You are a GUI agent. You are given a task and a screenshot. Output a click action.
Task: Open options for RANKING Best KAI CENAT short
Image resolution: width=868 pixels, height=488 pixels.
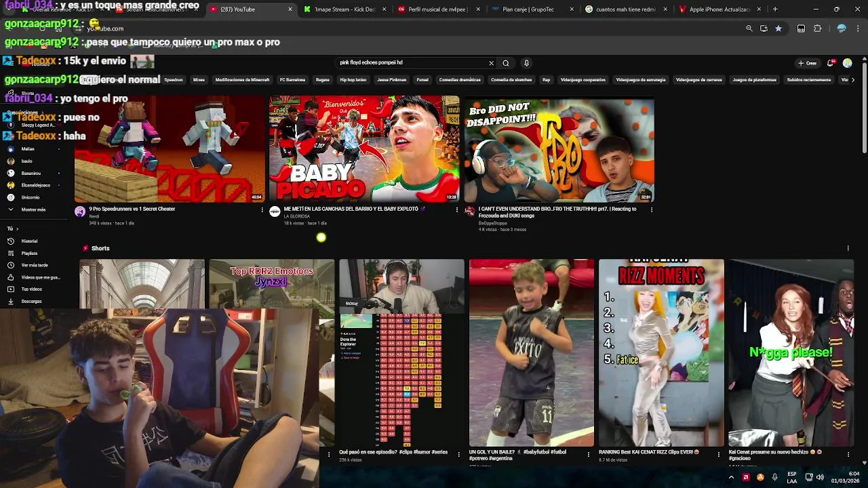click(x=718, y=454)
